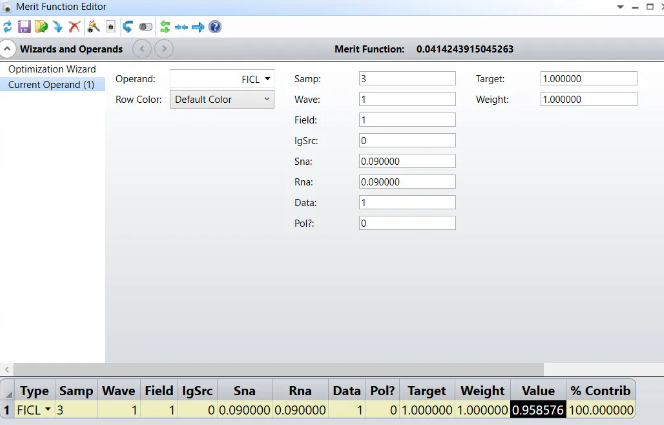Click the Merit Function Editor window icon
The height and width of the screenshot is (425, 664).
[6, 7]
